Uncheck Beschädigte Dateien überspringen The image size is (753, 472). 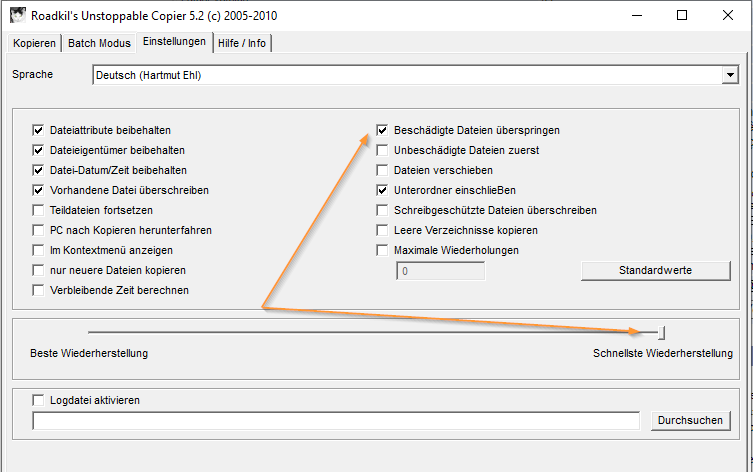(382, 130)
